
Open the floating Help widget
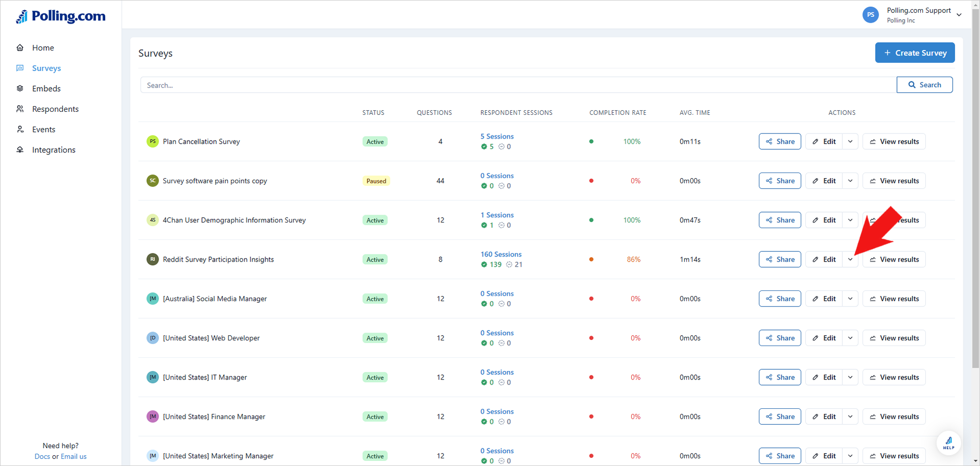tap(949, 442)
